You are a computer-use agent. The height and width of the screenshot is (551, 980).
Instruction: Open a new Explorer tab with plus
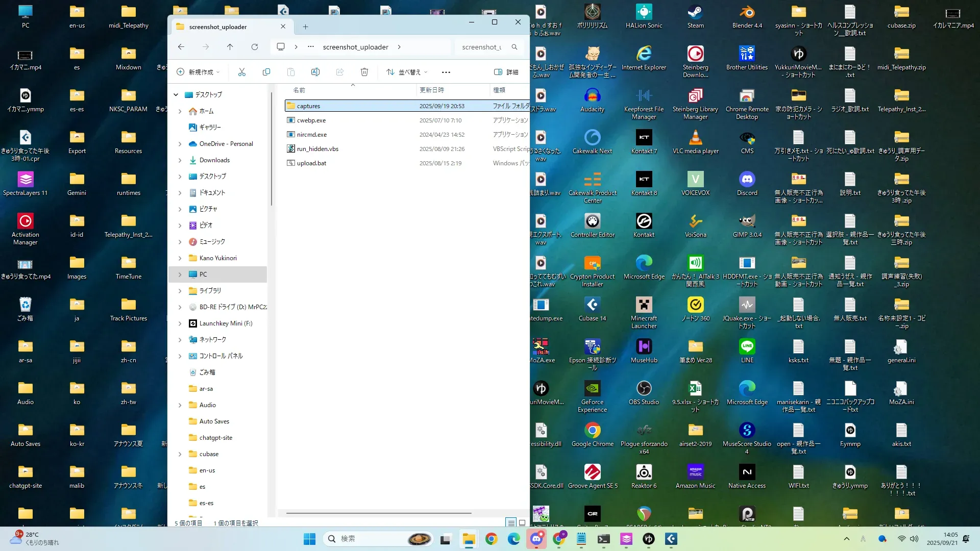pos(305,27)
